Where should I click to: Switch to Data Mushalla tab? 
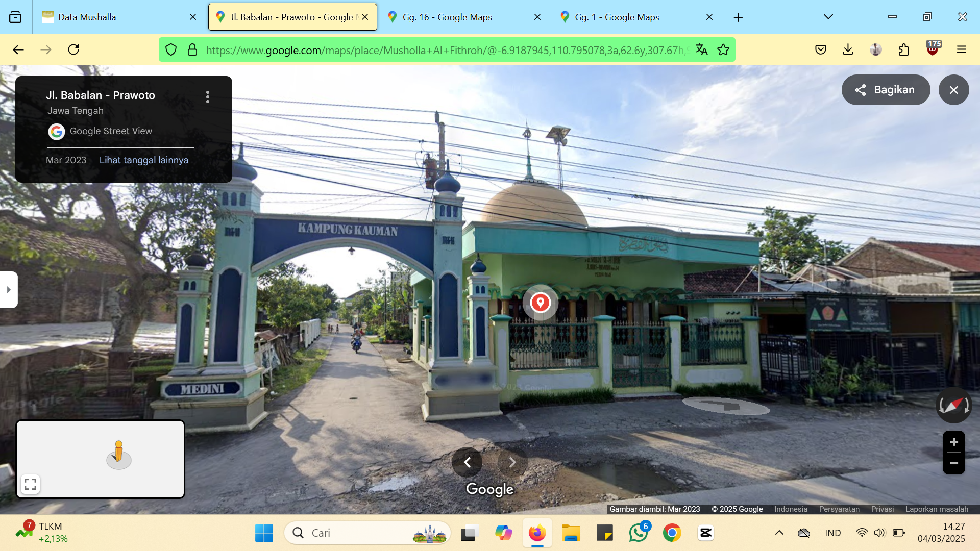[118, 17]
